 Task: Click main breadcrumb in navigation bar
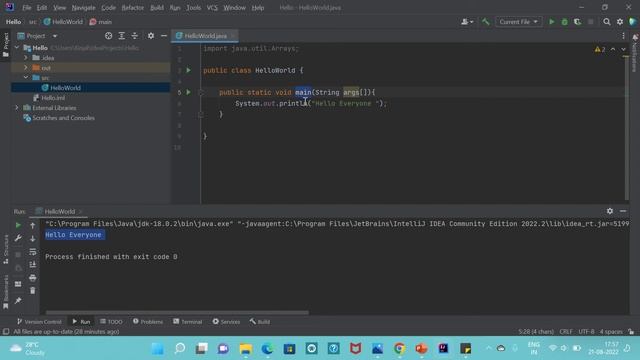pyautogui.click(x=101, y=22)
